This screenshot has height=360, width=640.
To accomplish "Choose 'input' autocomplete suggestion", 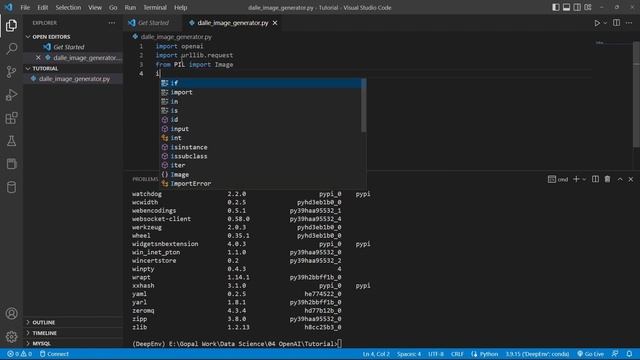I will [x=260, y=129].
